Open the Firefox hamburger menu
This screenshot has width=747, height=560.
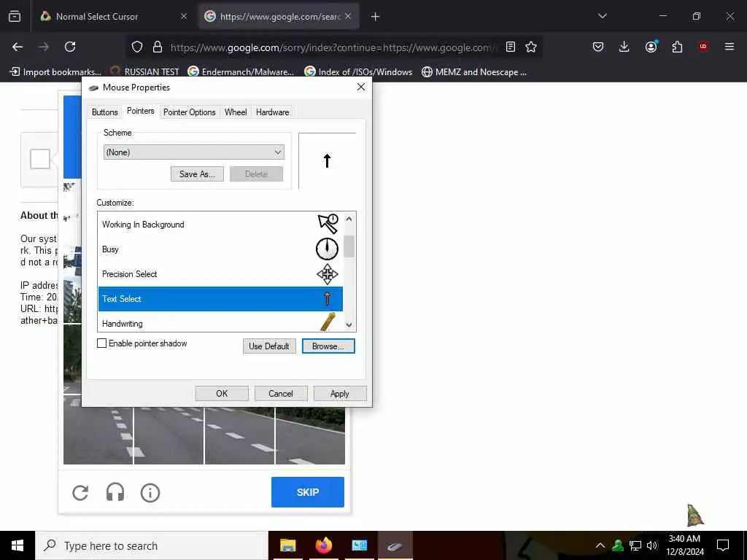click(x=729, y=47)
